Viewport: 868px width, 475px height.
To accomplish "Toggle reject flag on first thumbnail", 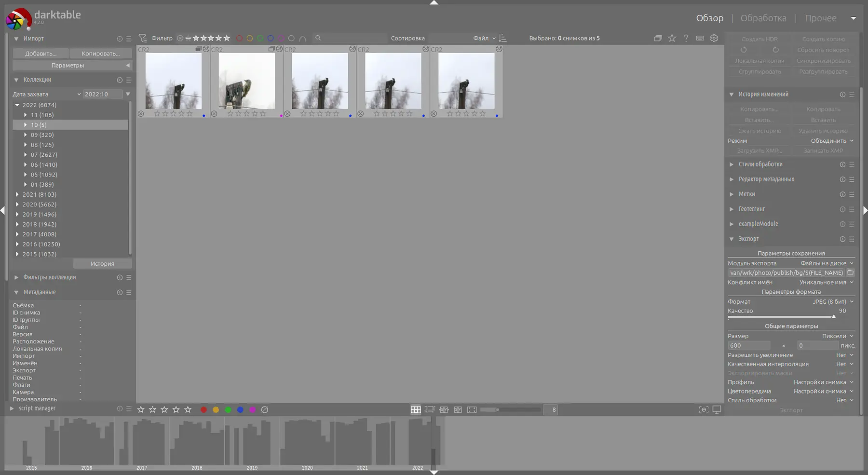I will 141,114.
